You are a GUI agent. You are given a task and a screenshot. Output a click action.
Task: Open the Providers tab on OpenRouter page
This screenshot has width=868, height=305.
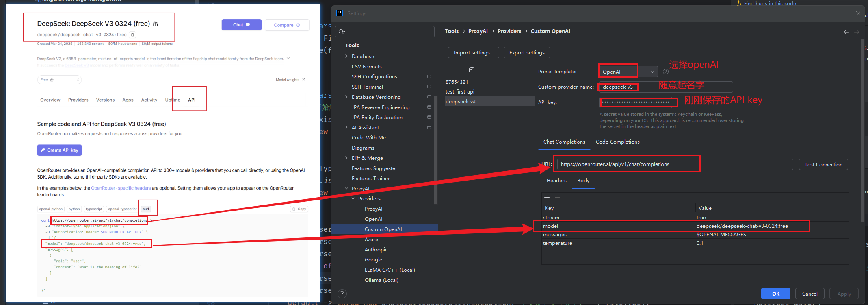click(78, 100)
